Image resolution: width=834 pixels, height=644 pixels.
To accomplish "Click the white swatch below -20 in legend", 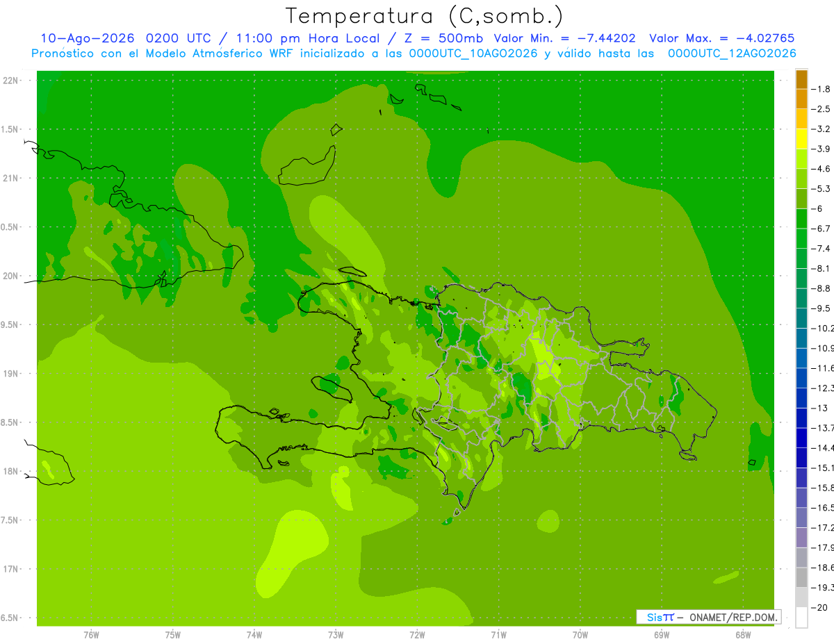I will (x=801, y=618).
